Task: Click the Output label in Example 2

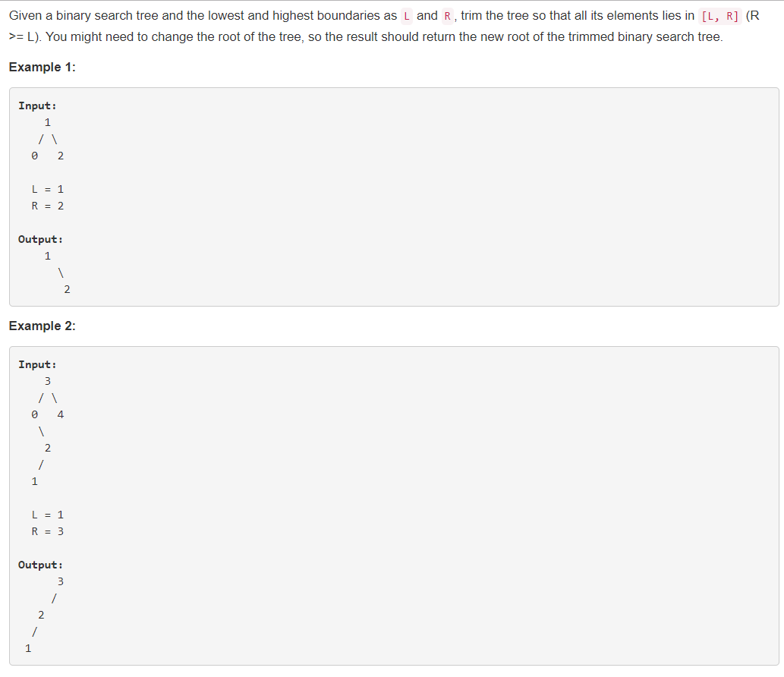Action: pyautogui.click(x=40, y=565)
